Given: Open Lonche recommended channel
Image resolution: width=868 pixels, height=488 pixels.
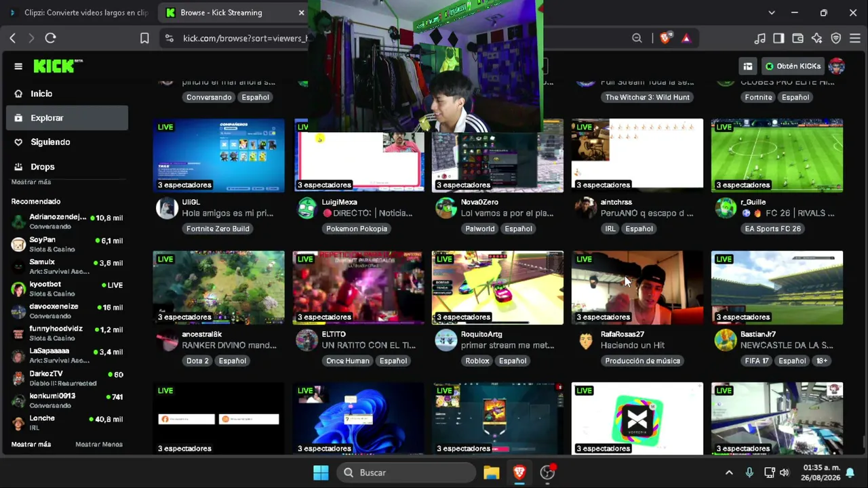Looking at the screenshot, I should coord(67,423).
